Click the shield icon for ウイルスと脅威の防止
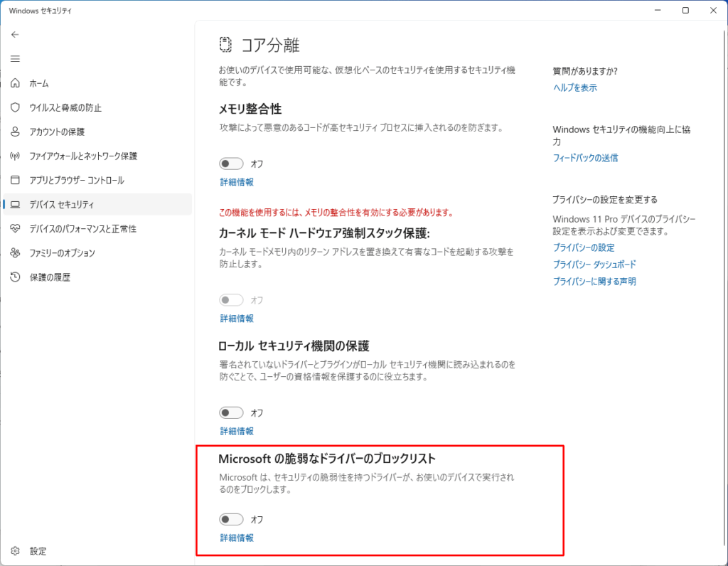This screenshot has height=566, width=728. (15, 107)
